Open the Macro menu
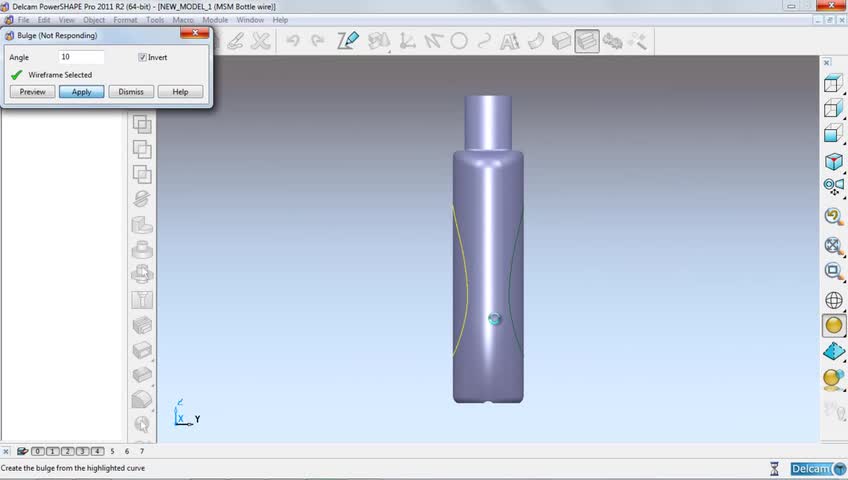Image resolution: width=848 pixels, height=480 pixels. 183,20
